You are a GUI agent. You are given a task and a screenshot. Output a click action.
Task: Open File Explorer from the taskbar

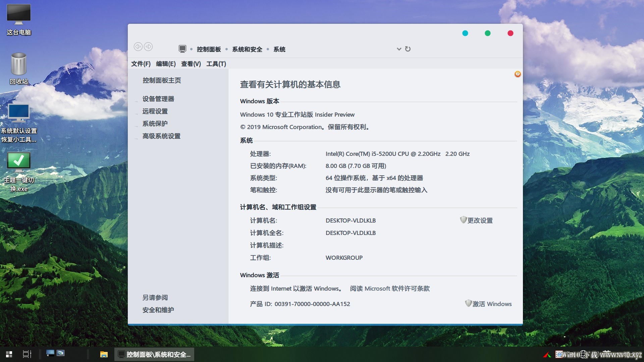pos(104,354)
